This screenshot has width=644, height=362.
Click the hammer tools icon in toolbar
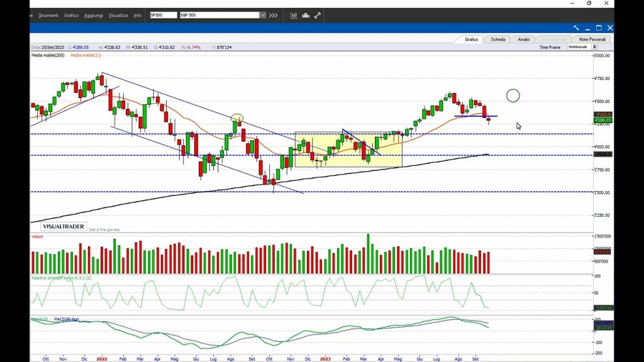pos(317,15)
